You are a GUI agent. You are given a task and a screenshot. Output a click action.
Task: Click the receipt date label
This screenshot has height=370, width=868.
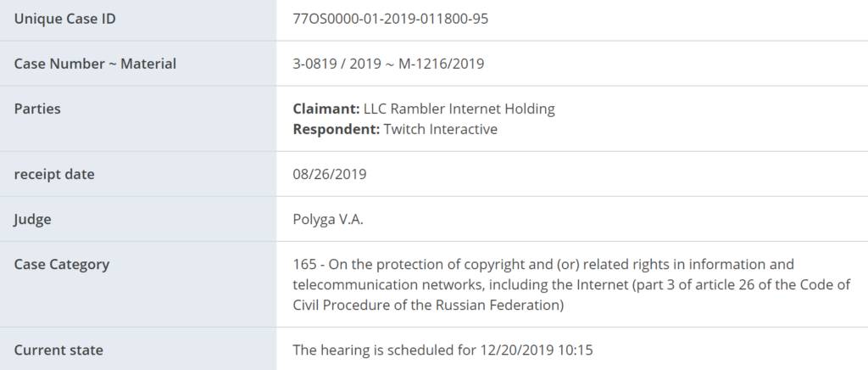[54, 174]
